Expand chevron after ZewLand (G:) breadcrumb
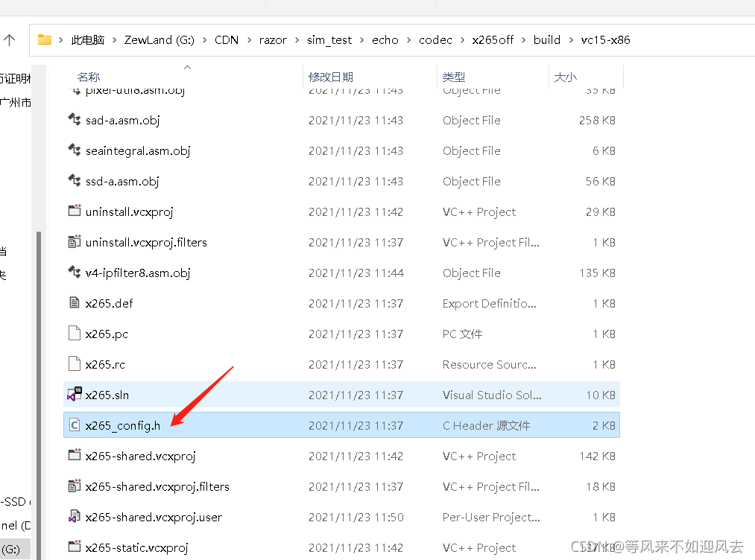This screenshot has width=755, height=560. (205, 40)
